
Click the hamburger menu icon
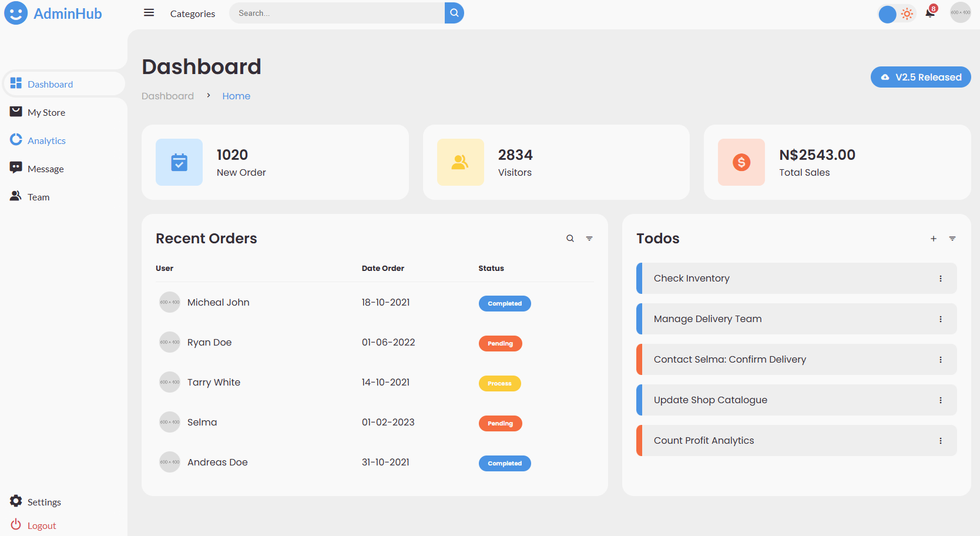(x=149, y=13)
